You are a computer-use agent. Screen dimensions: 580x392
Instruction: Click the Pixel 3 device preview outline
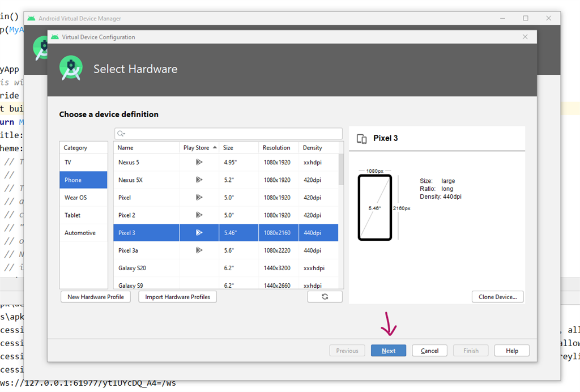(374, 208)
